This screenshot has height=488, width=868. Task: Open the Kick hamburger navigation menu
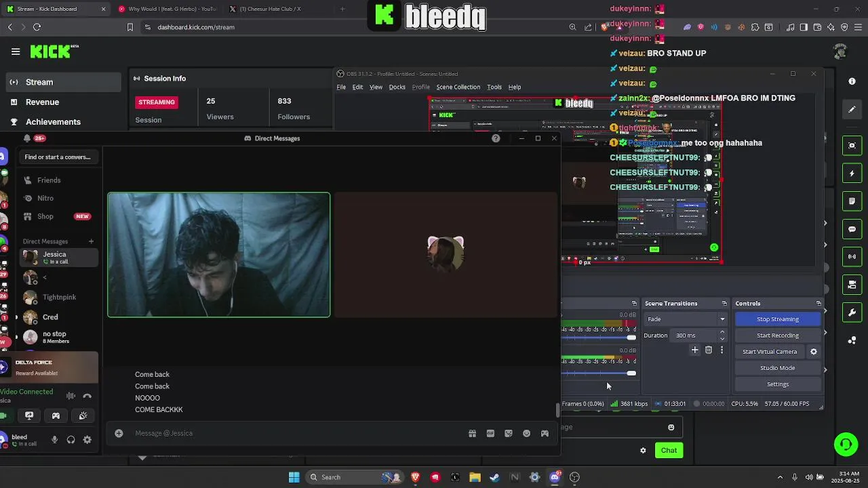16,52
